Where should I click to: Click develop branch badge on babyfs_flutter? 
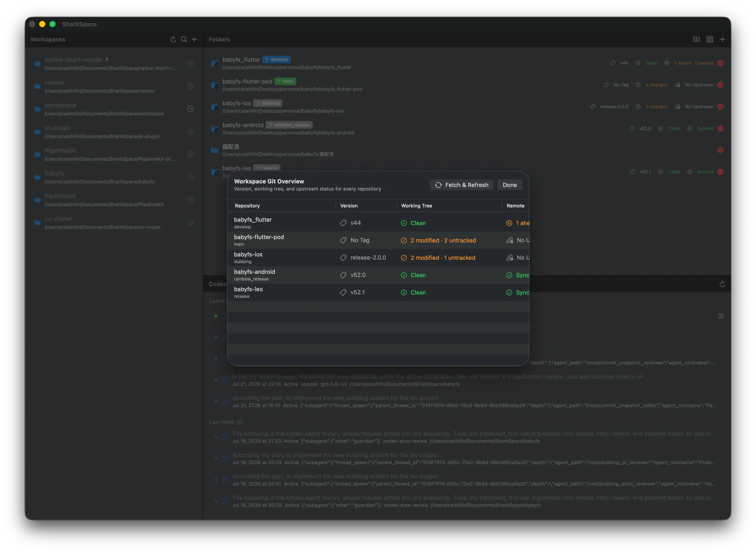[276, 60]
